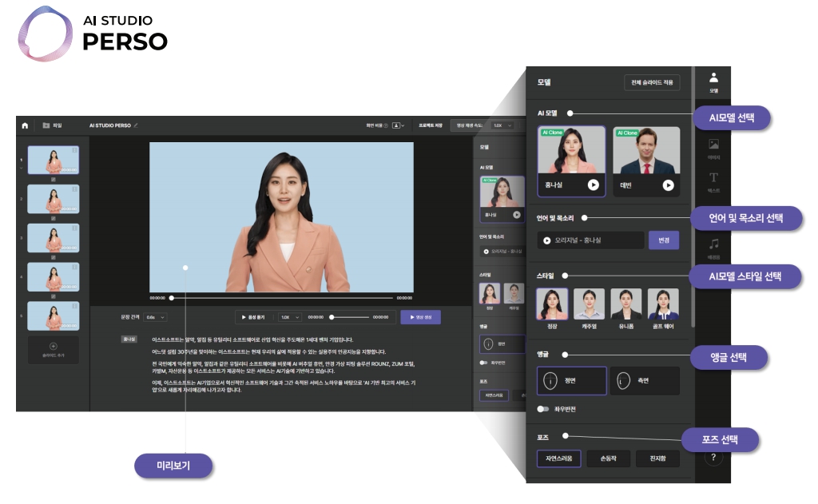The image size is (818, 504).
Task: Select slide 5 thumbnail
Action: pos(54,315)
